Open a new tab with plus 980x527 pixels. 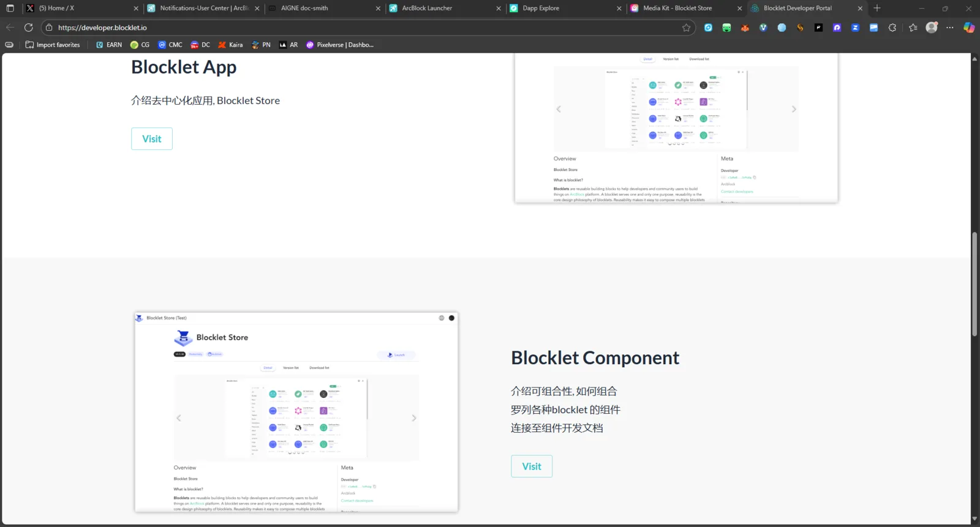[877, 9]
